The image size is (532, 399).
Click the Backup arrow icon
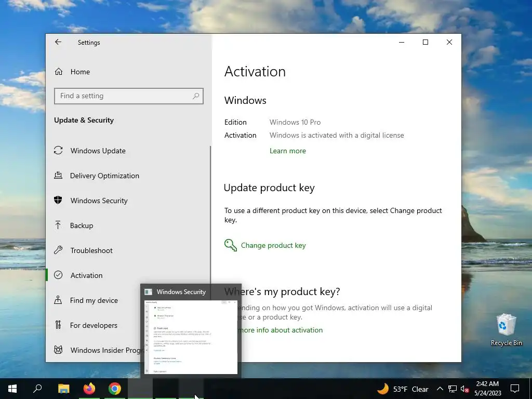point(58,225)
